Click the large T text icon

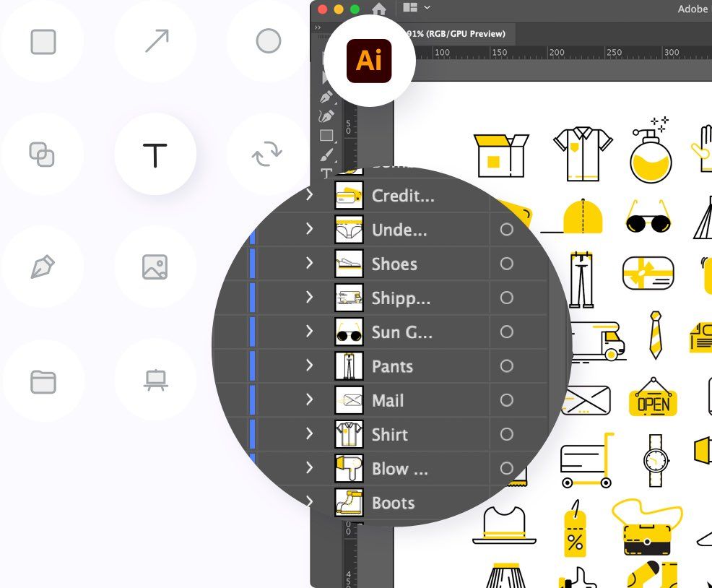pyautogui.click(x=155, y=155)
